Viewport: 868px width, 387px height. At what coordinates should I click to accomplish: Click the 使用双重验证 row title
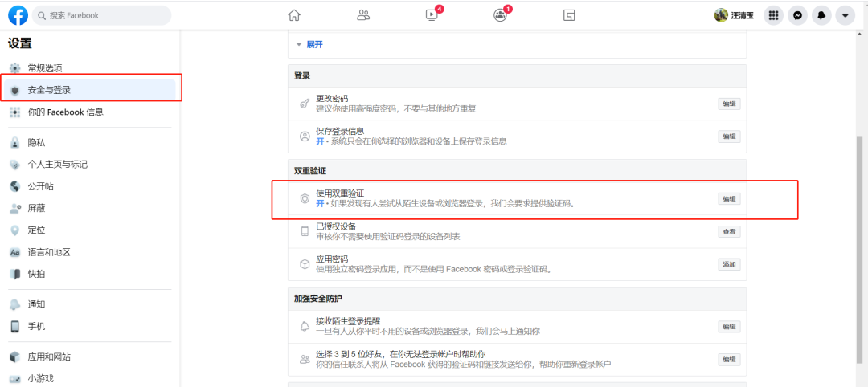[x=340, y=193]
